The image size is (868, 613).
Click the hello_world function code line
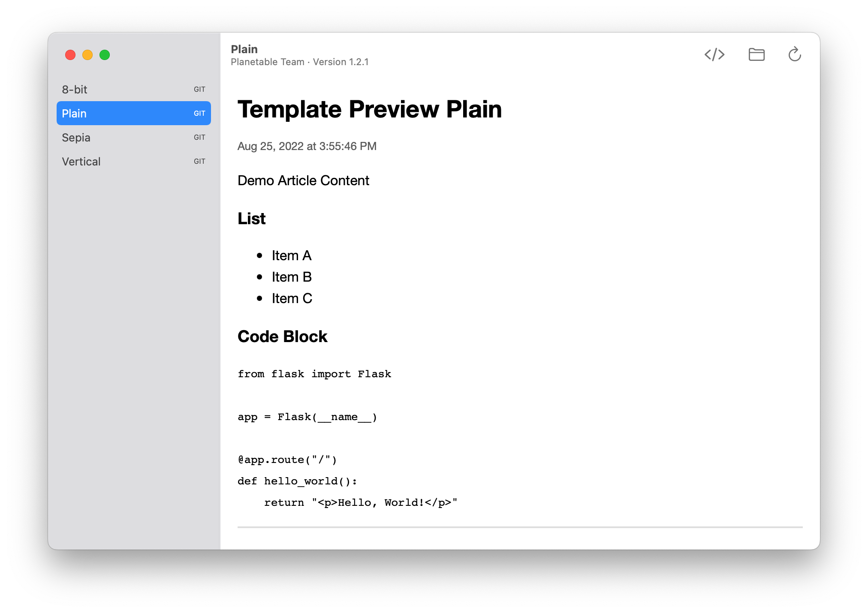click(x=298, y=481)
